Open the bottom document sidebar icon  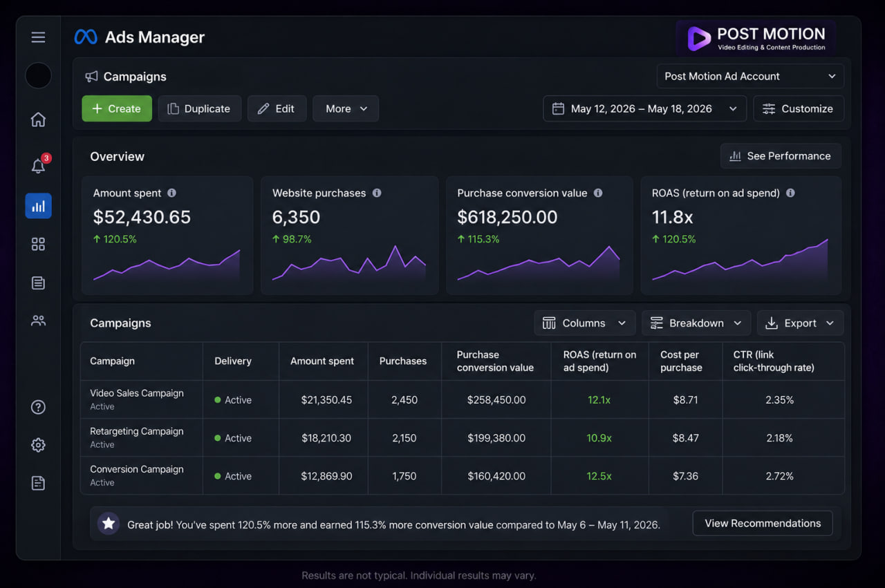(x=38, y=483)
